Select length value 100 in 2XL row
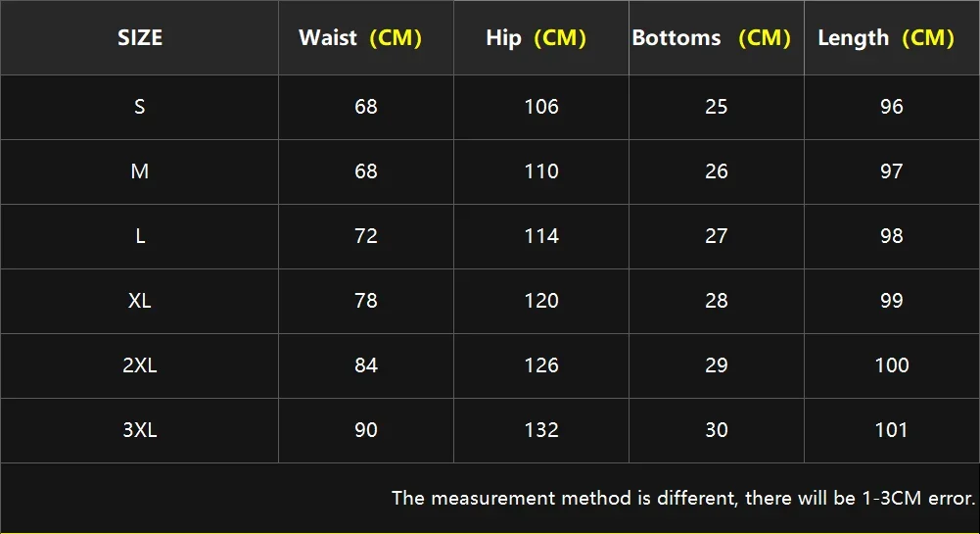This screenshot has width=980, height=534. coord(892,365)
